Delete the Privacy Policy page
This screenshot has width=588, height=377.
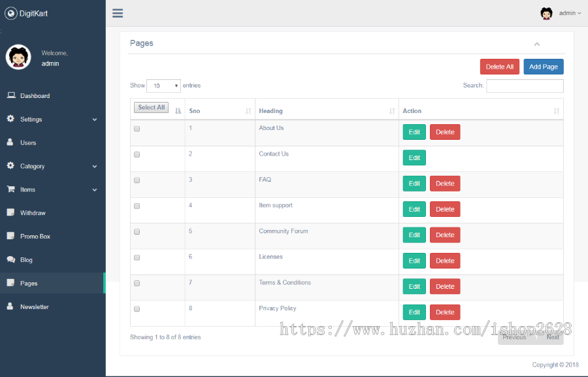(x=445, y=312)
